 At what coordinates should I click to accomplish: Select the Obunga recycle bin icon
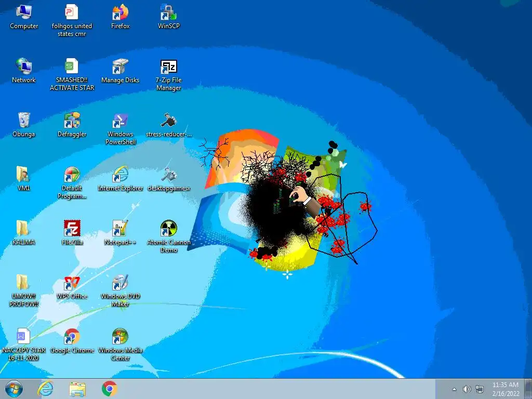click(x=24, y=125)
